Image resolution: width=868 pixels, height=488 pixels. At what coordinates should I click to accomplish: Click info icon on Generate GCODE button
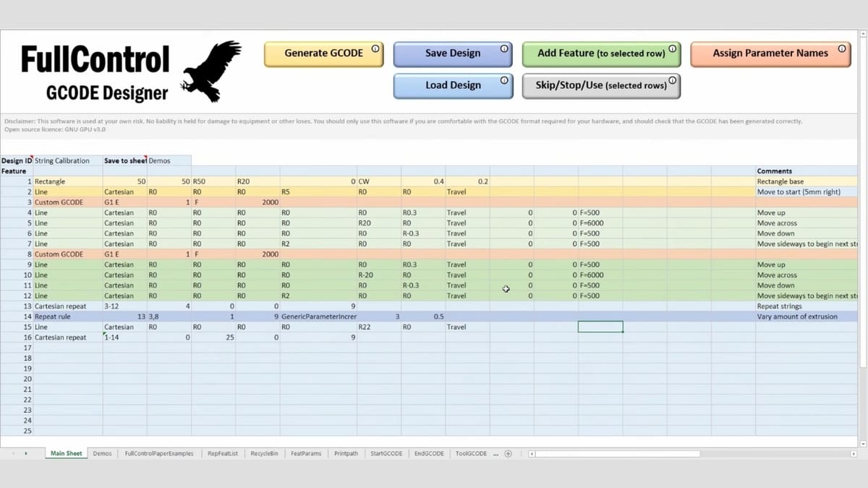[375, 48]
